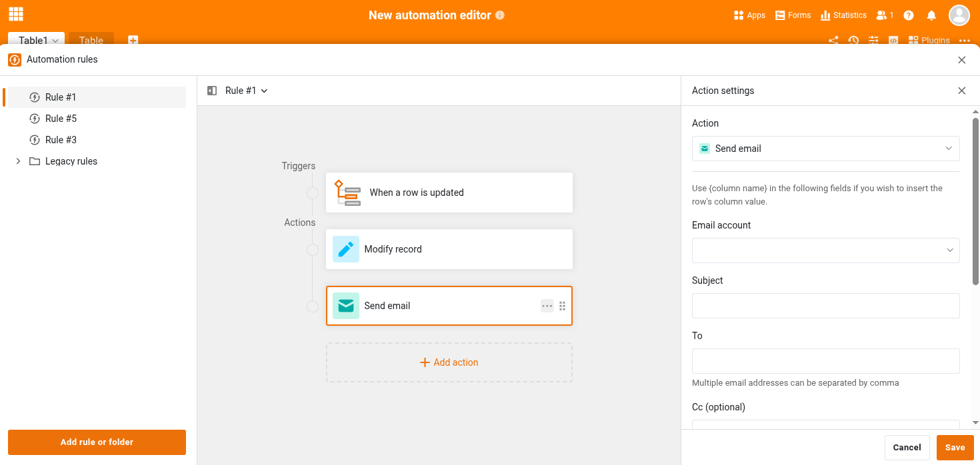The image size is (980, 465).
Task: Open the notifications bell
Action: (931, 15)
